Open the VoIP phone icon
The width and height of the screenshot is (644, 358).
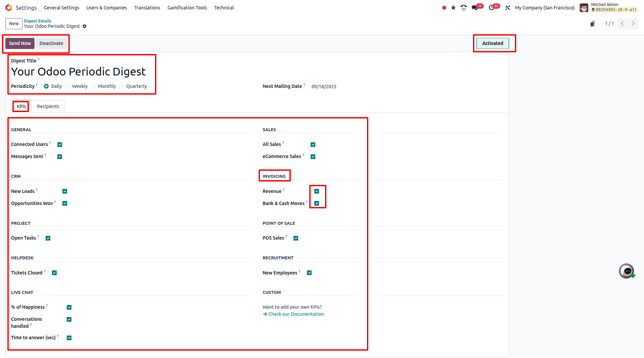(x=464, y=8)
